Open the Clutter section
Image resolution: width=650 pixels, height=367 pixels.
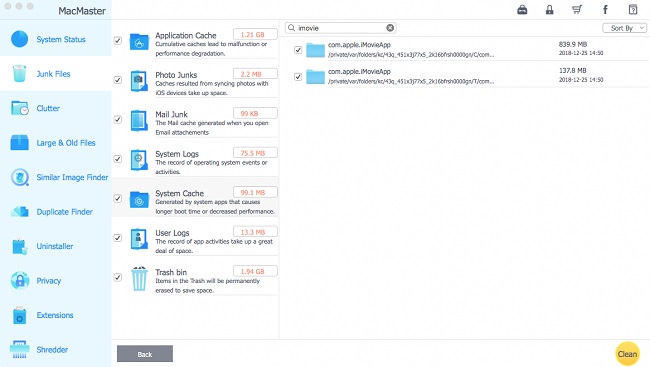coord(48,108)
